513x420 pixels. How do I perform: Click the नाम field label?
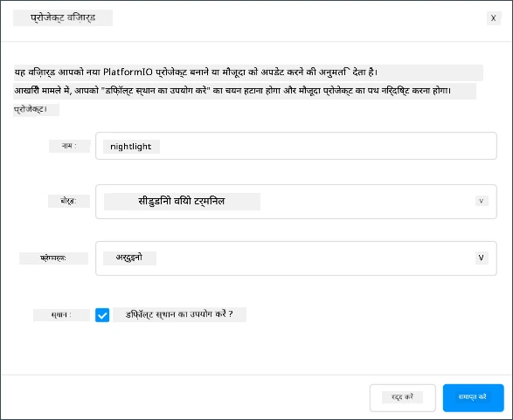(x=69, y=146)
